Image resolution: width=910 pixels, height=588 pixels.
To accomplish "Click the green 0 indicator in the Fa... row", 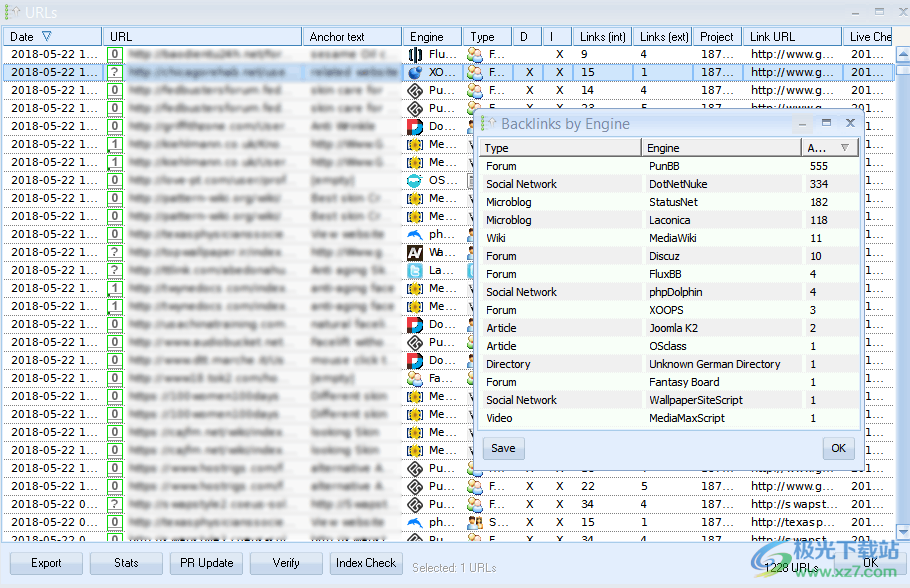I will point(115,378).
